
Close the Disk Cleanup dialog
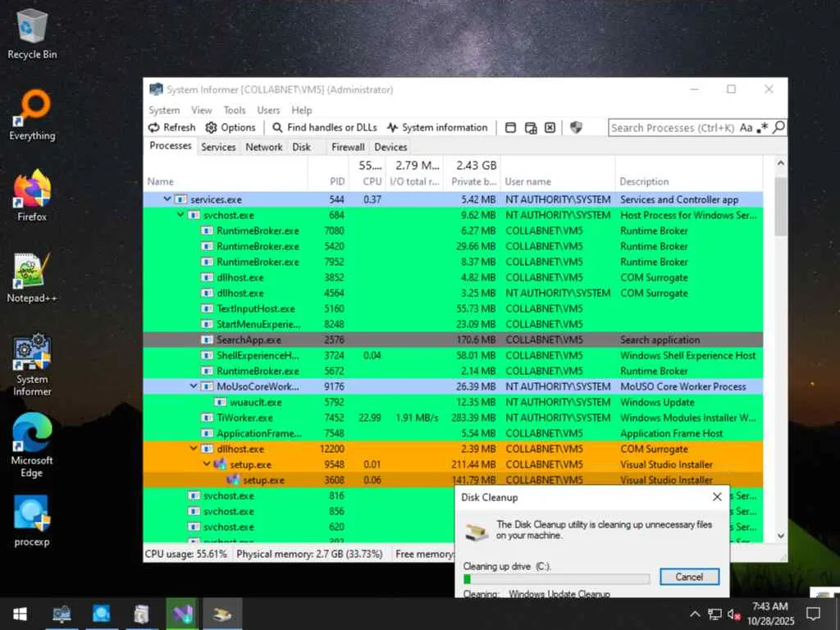tap(717, 497)
